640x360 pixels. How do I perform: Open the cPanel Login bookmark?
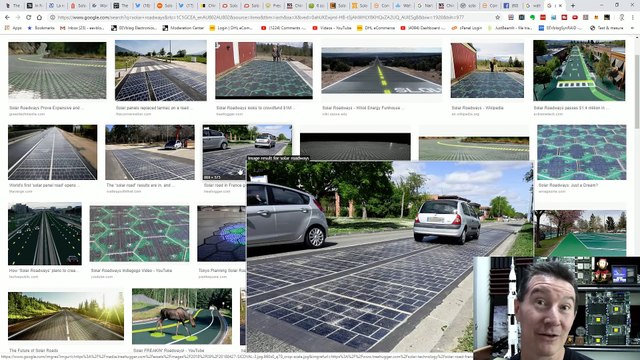tap(467, 28)
